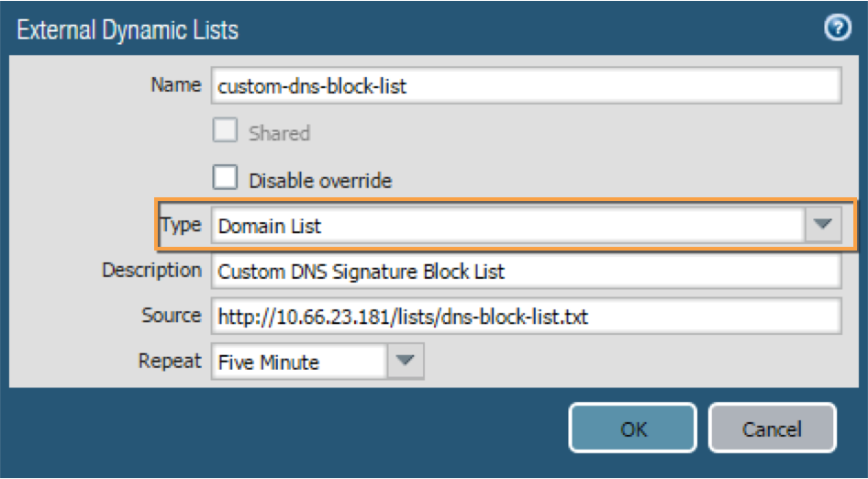Toggle the Shared checkbox
This screenshot has height=479, width=868.
tap(225, 132)
